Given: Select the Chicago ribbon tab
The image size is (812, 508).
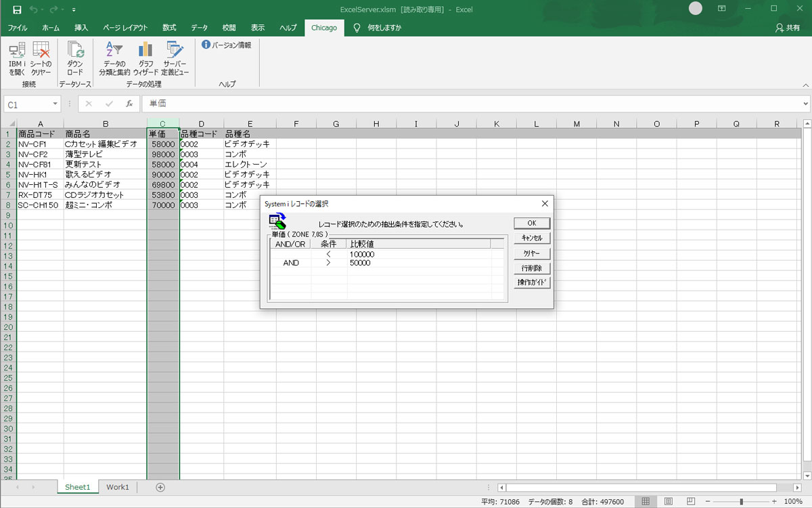Looking at the screenshot, I should click(x=324, y=28).
